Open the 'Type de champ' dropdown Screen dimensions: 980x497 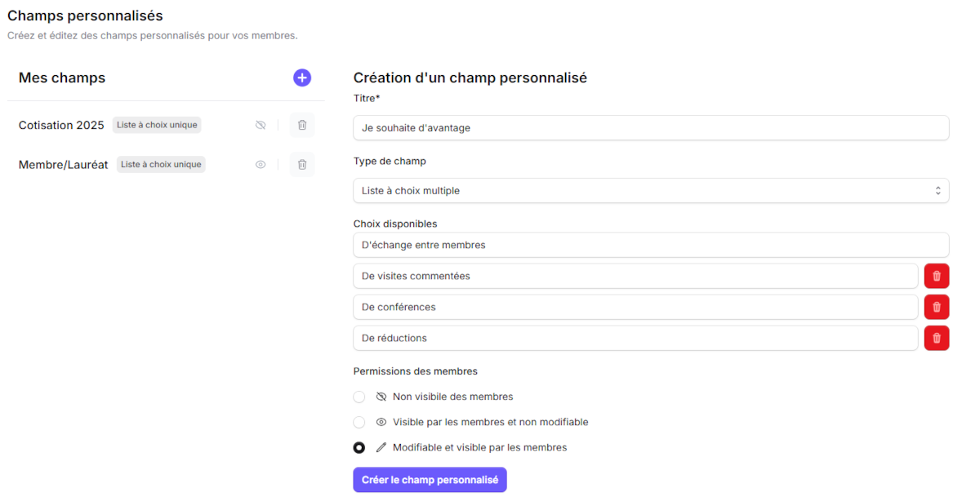point(650,190)
